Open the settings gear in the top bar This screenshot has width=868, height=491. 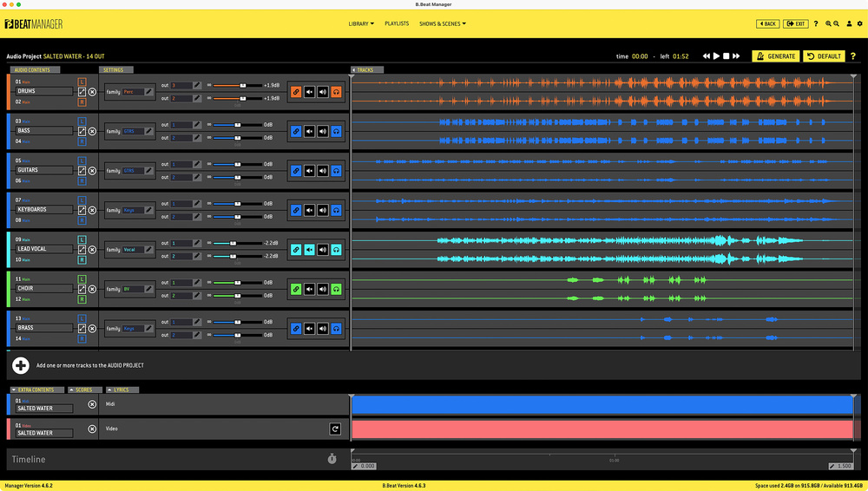tap(859, 23)
